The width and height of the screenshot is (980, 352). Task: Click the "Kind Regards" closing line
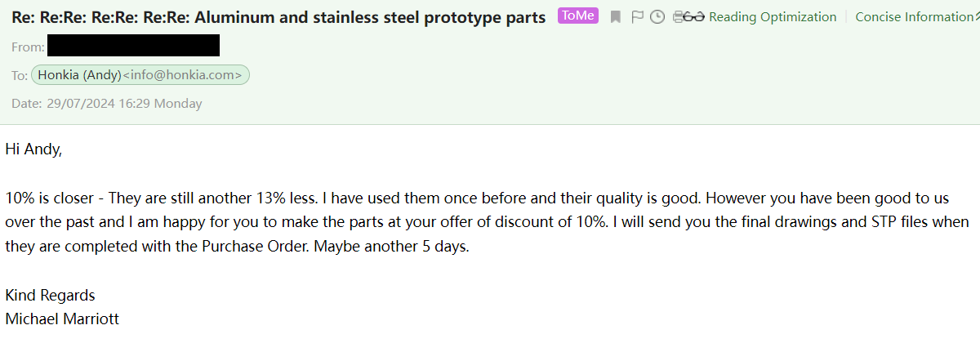(x=50, y=295)
